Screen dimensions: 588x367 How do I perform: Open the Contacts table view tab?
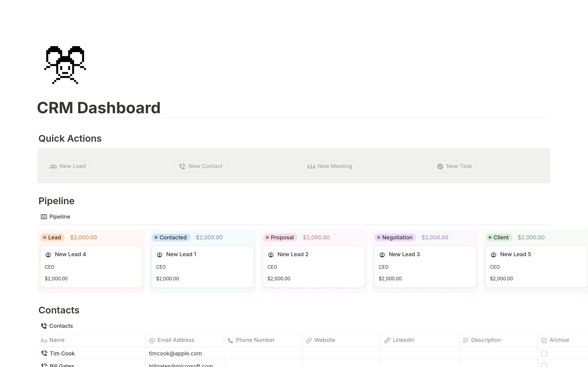pyautogui.click(x=57, y=326)
